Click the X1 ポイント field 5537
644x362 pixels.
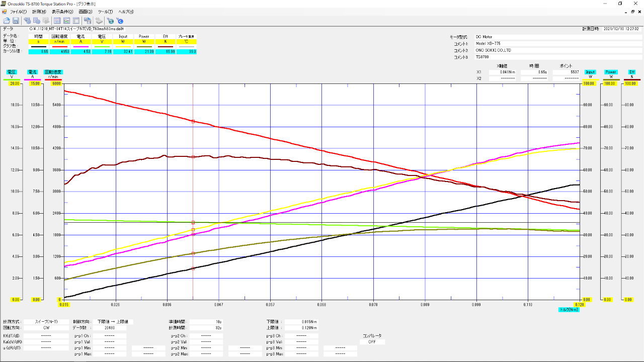coord(566,72)
